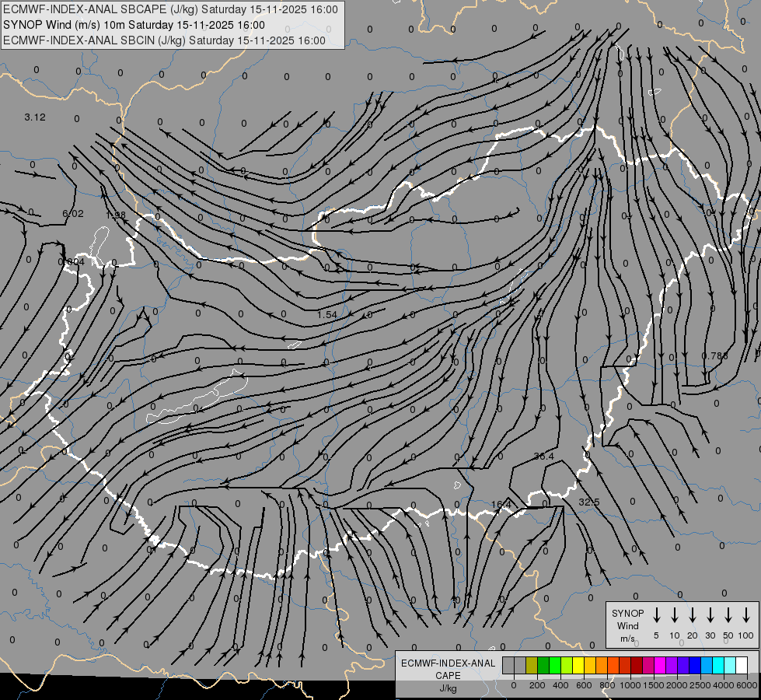Click the CAPE value 3.12 on map
The image size is (761, 700).
tap(35, 117)
